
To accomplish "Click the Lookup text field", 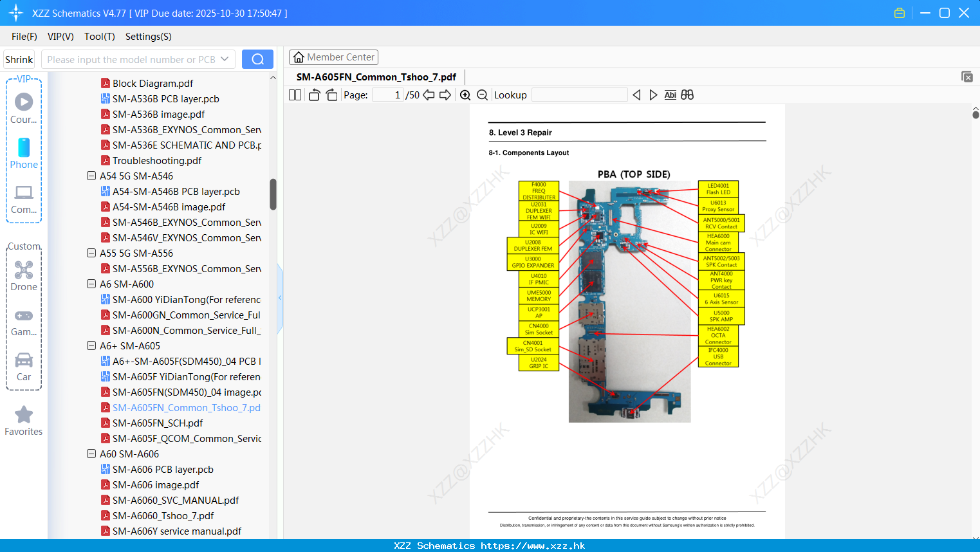I will pos(580,95).
